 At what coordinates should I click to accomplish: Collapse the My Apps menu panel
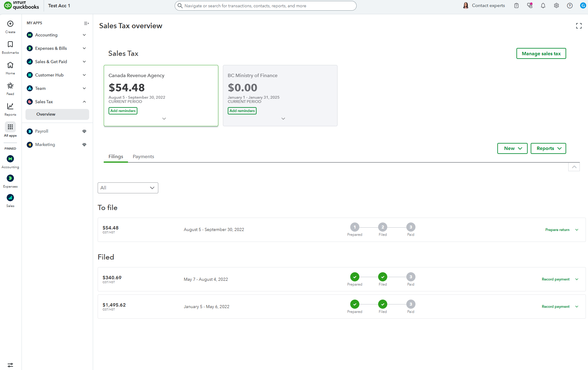(x=86, y=23)
